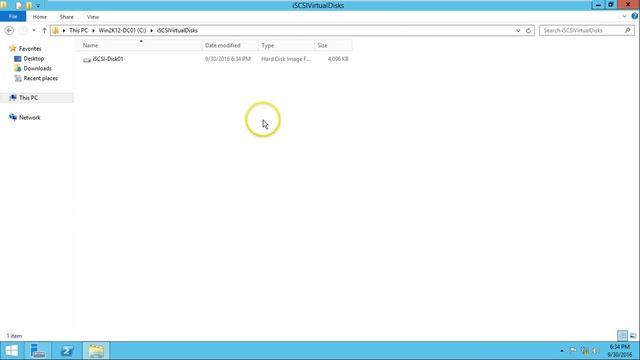The height and width of the screenshot is (360, 640).
Task: Show hidden tray icons arrow
Action: pos(562,351)
